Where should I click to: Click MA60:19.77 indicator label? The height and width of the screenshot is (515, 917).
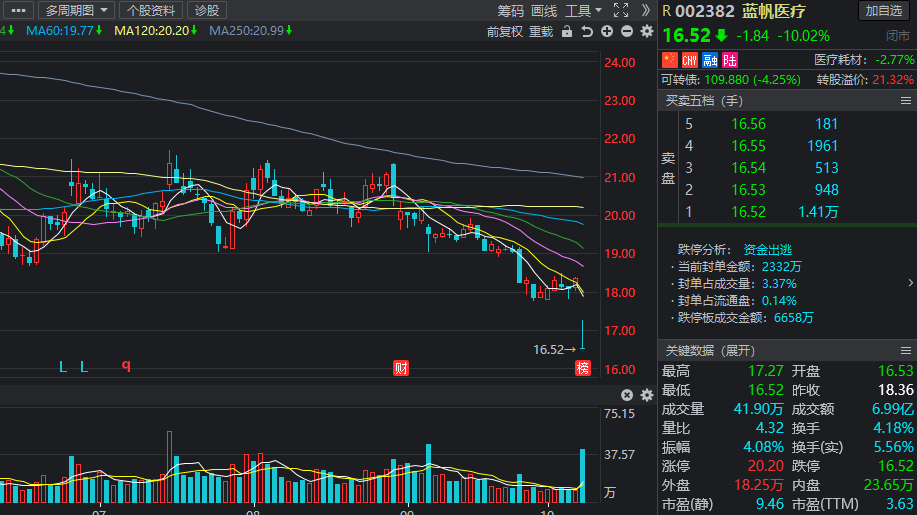coord(64,31)
